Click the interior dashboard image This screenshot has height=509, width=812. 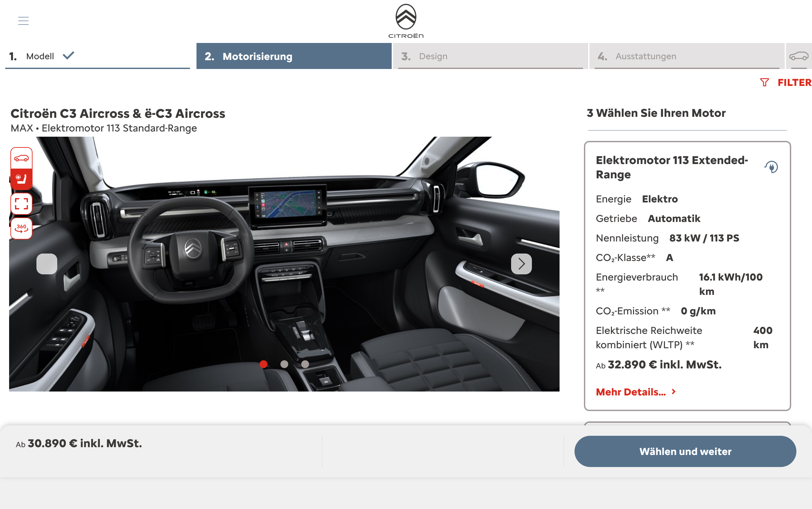pos(284,264)
